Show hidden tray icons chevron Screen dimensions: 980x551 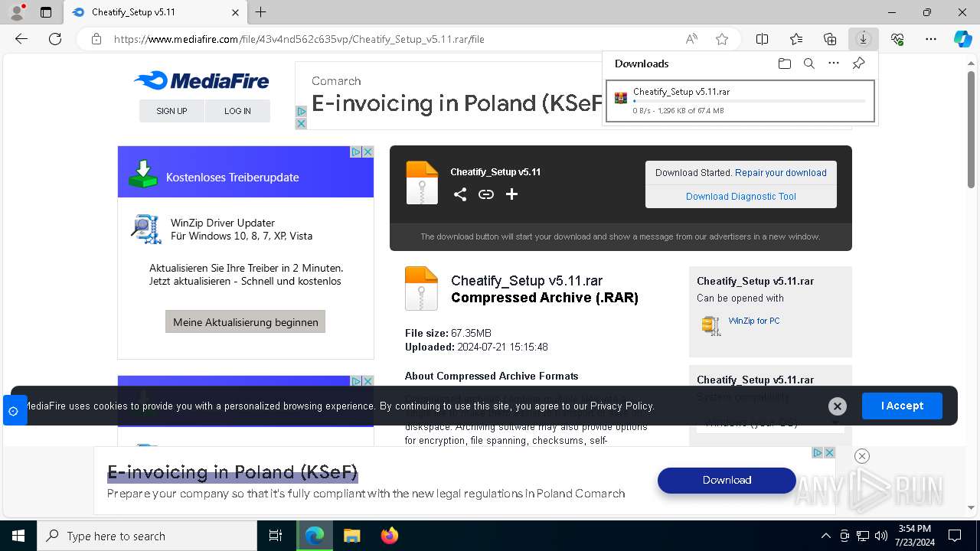(825, 536)
